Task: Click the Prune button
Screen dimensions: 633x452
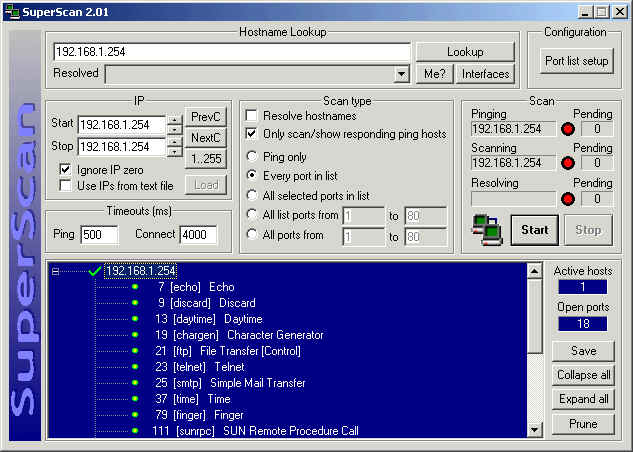Action: pos(583,424)
